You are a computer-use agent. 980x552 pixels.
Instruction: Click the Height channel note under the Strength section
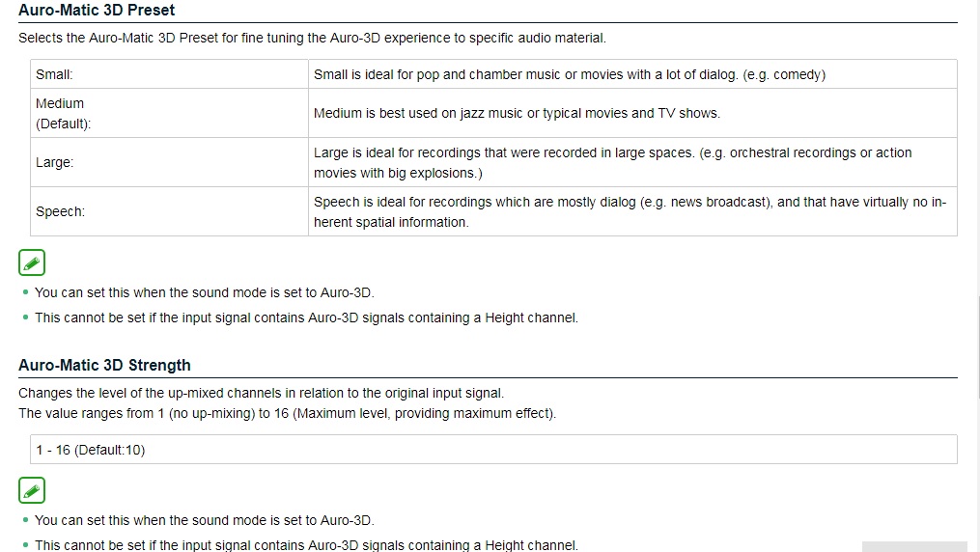click(306, 545)
